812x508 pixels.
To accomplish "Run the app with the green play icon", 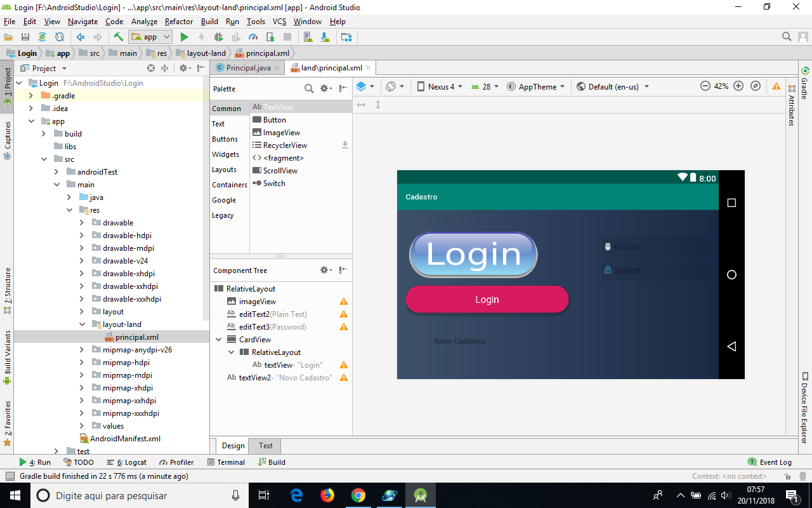I will tap(185, 37).
